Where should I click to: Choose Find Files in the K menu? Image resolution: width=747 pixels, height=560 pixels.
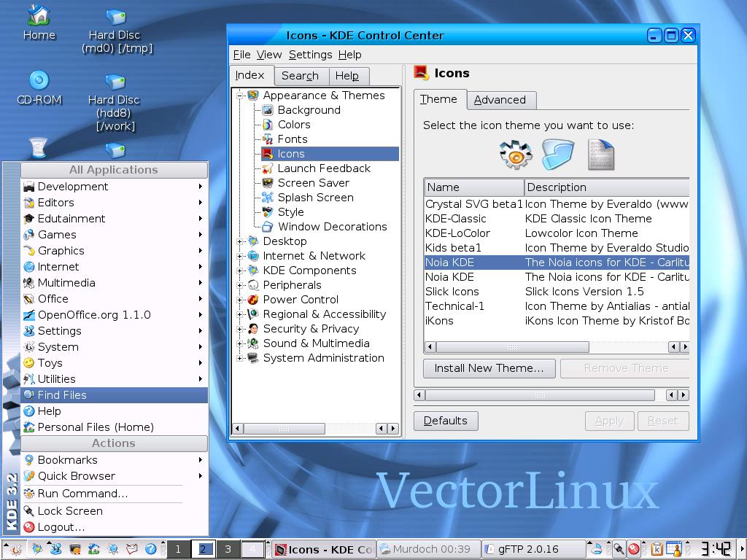115,395
